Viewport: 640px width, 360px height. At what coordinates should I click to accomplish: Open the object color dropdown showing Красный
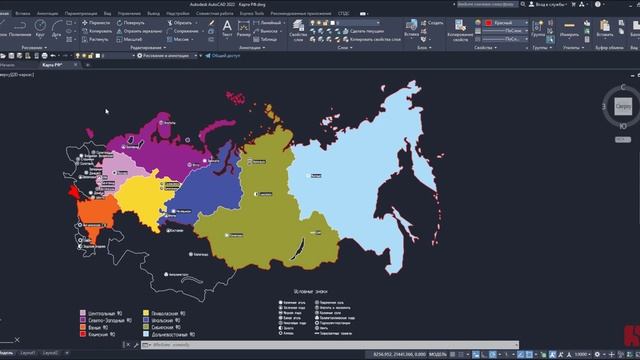(506, 23)
